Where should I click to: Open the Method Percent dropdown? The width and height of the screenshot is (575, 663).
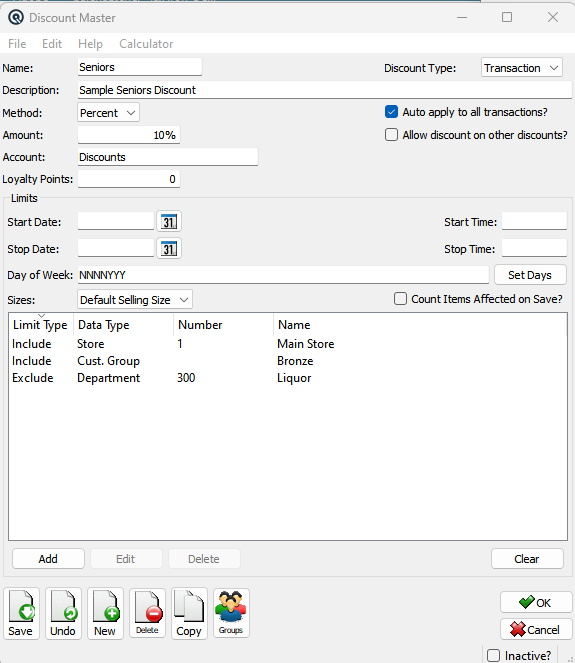(108, 113)
